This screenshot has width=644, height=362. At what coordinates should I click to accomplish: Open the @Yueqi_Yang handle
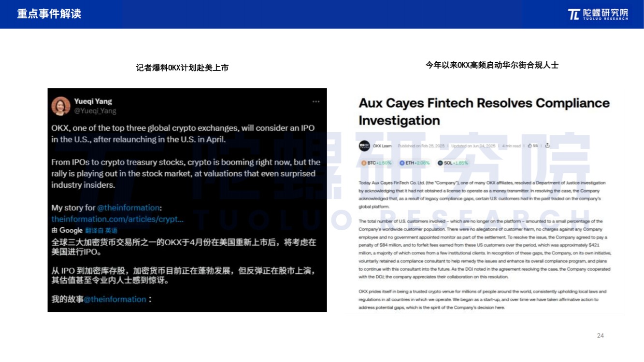pyautogui.click(x=95, y=111)
